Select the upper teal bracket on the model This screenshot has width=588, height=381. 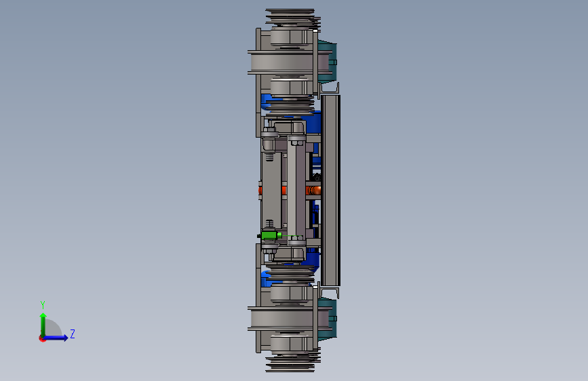tap(328, 61)
